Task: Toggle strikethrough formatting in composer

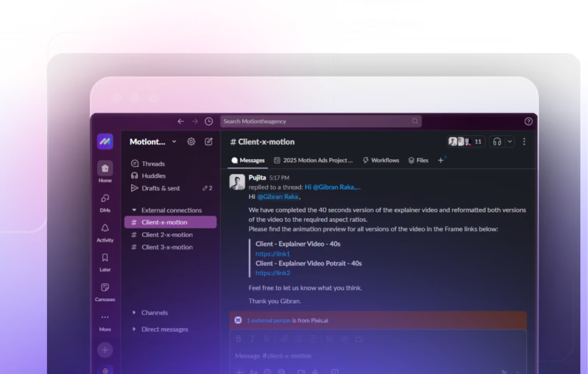Action: pos(266,339)
